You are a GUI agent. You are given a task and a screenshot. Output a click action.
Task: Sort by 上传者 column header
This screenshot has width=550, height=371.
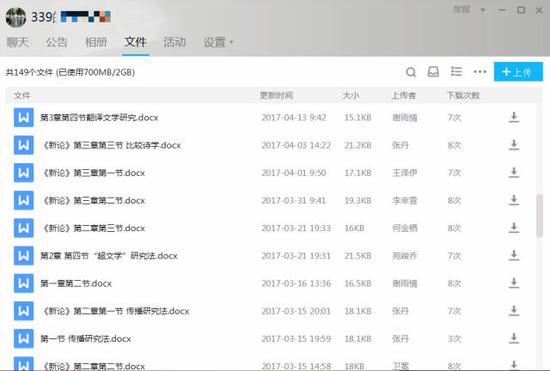pyautogui.click(x=404, y=95)
